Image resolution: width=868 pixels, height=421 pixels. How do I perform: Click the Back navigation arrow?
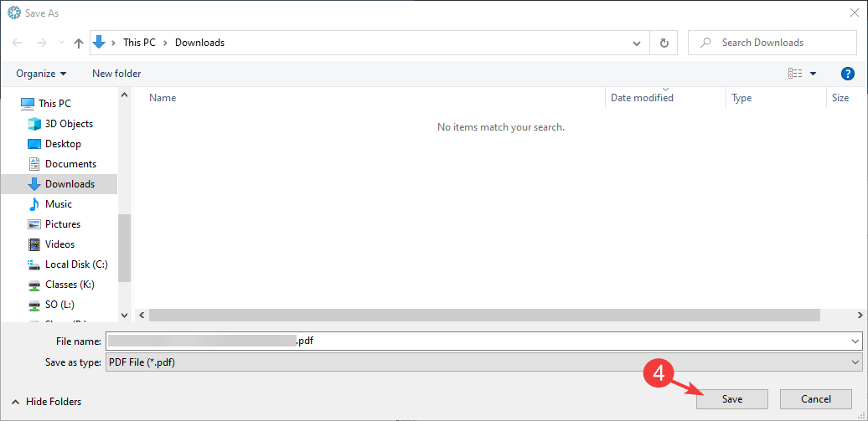pos(17,43)
